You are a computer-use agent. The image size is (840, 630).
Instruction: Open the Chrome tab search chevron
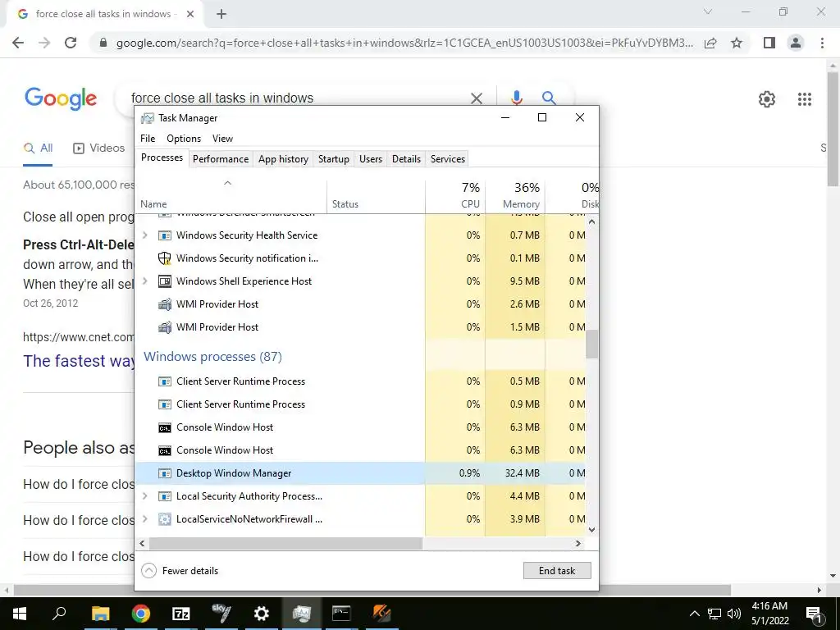(x=708, y=11)
